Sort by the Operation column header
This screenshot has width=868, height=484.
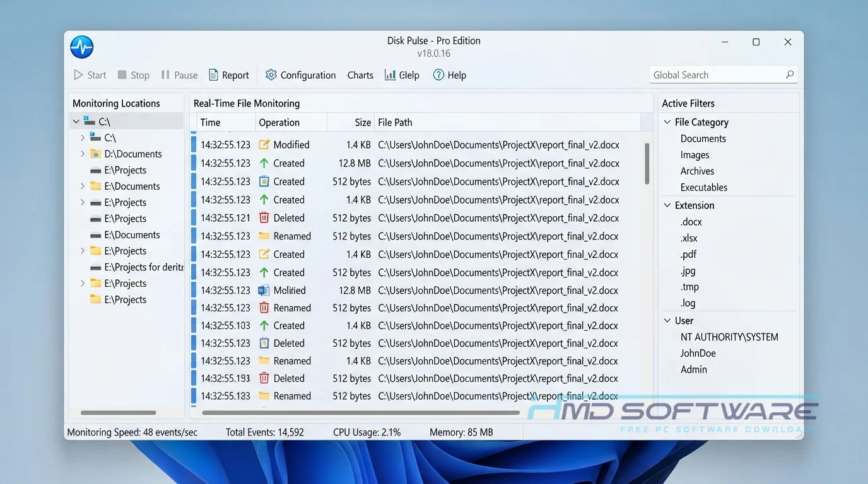(291, 122)
